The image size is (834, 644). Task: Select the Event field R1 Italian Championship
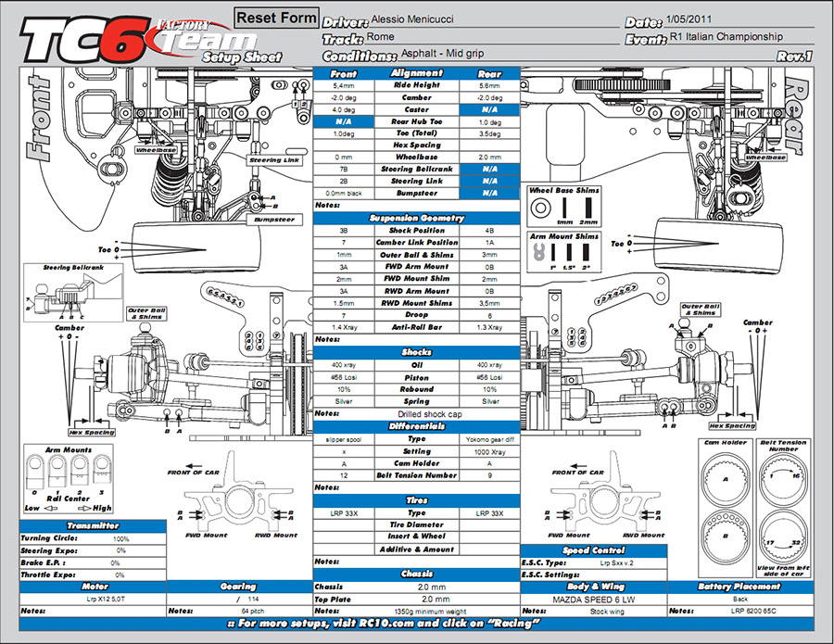point(741,37)
